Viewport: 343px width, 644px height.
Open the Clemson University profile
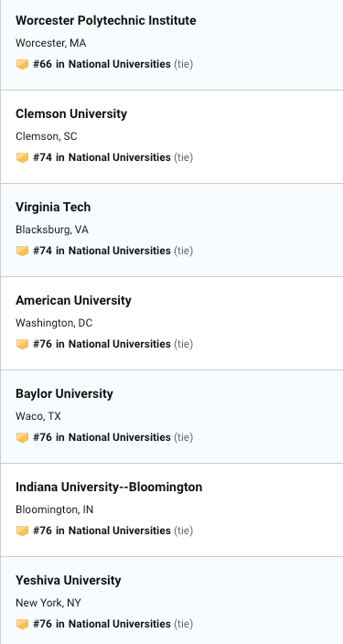(71, 113)
